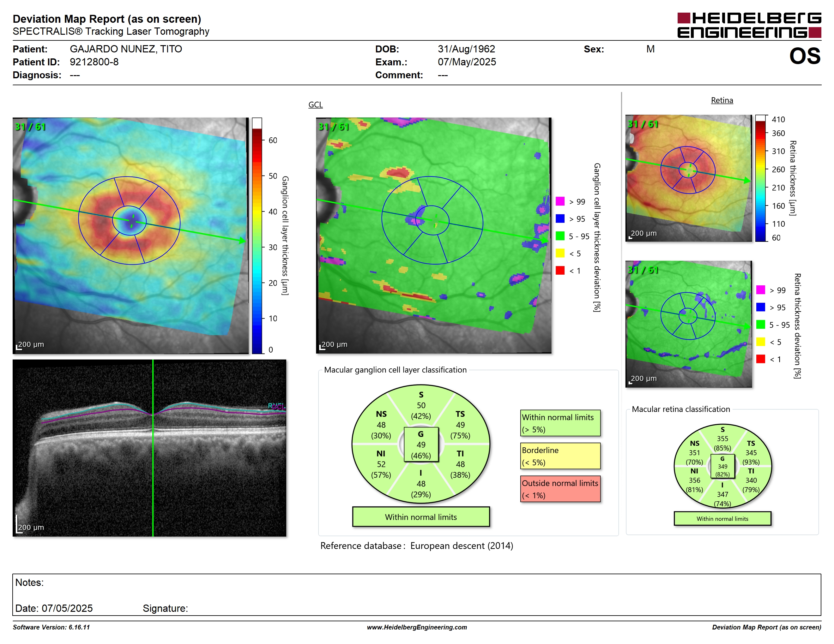This screenshot has width=834, height=644.
Task: Click exam date 07/May/2025
Action: pos(467,62)
